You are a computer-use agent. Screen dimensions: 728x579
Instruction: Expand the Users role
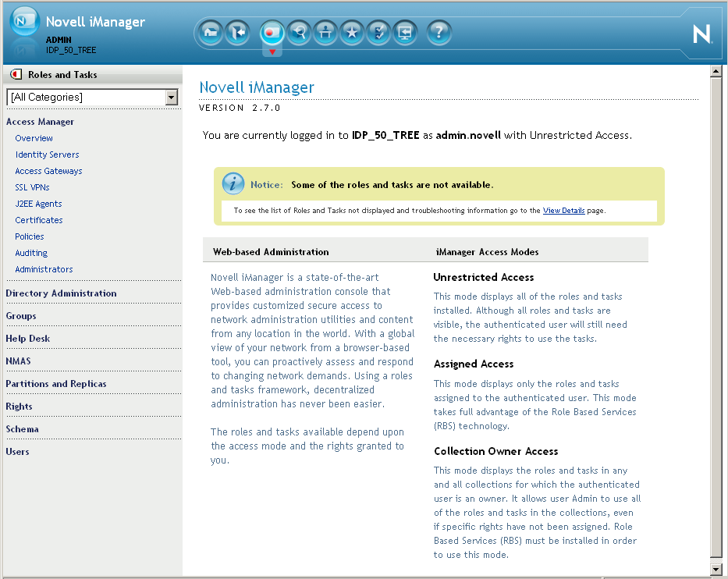pos(18,452)
